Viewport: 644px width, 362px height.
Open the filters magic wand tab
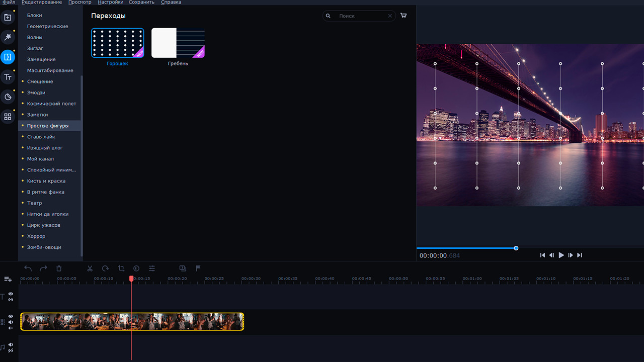8,37
